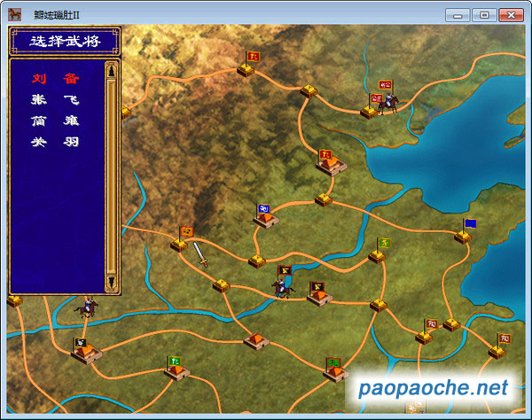The image size is (532, 420).
Task: Click the game's horse icon in the title bar
Action: pyautogui.click(x=14, y=14)
